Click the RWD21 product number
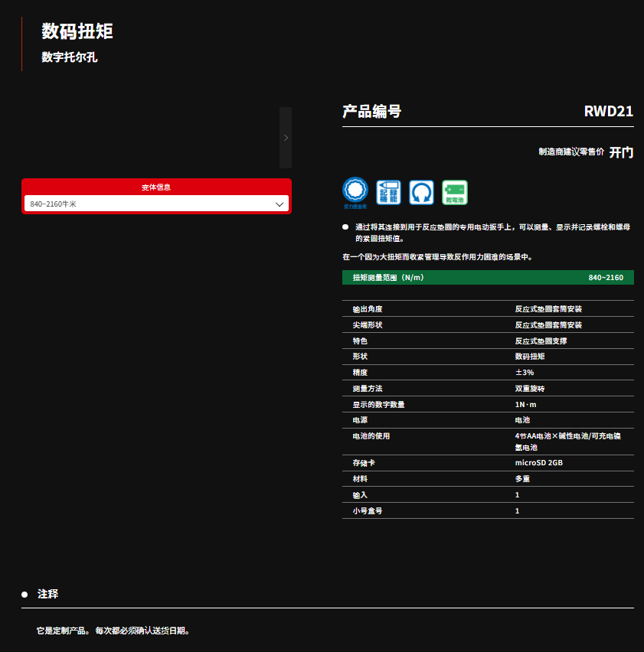This screenshot has width=644, height=652. [609, 112]
